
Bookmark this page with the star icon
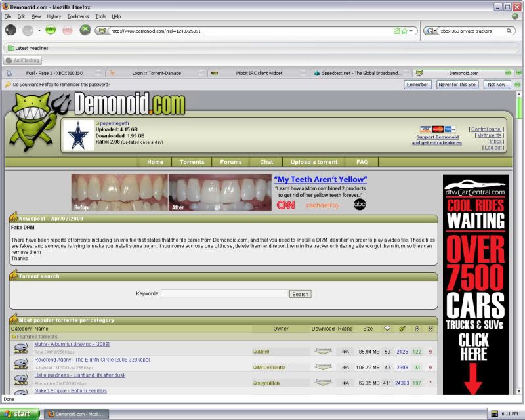(x=404, y=31)
